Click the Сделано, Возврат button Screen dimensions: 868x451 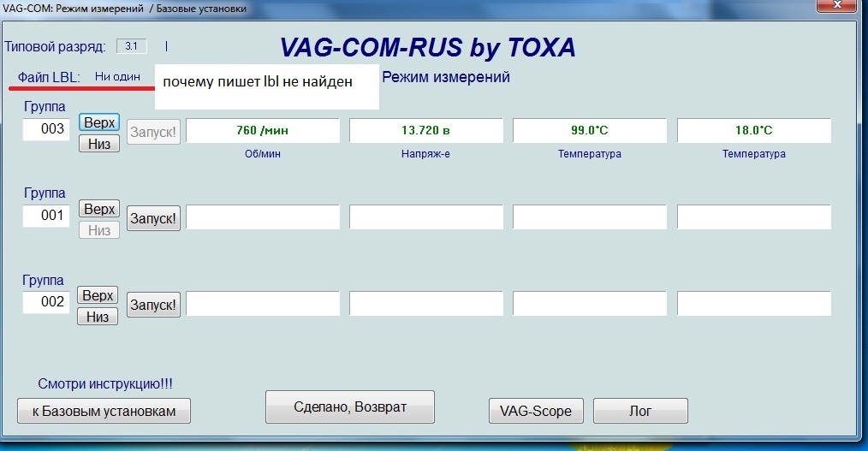(x=350, y=407)
